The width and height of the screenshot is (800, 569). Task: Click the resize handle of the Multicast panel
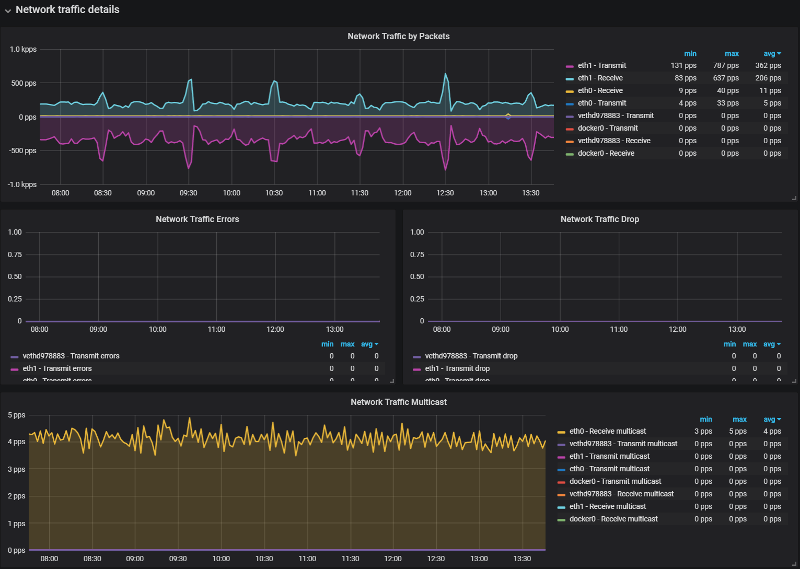tap(793, 562)
